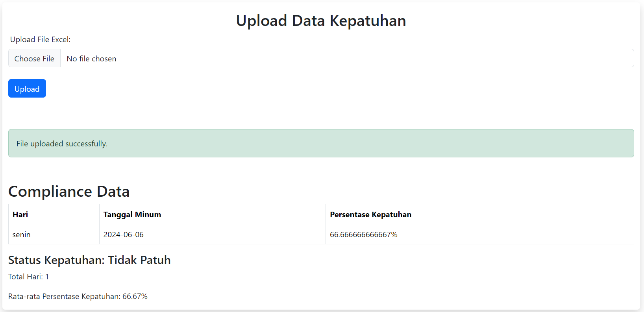
Task: Click the 'Total Hari: 1' text
Action: 28,277
